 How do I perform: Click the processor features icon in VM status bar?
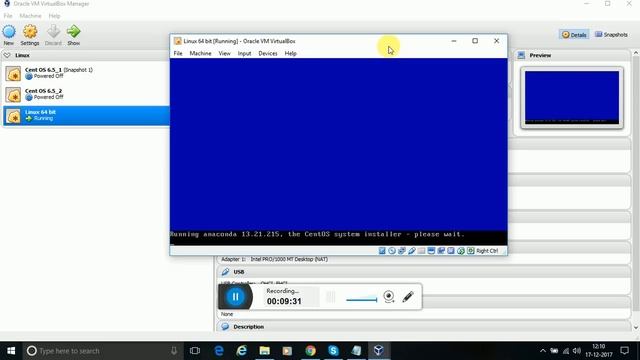451,251
